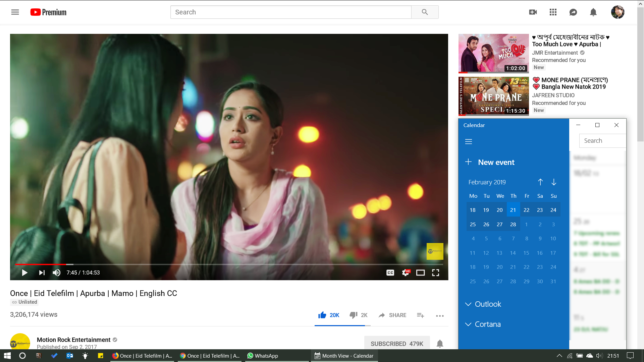Create New event in Calendar
This screenshot has height=362, width=644.
coord(490,162)
